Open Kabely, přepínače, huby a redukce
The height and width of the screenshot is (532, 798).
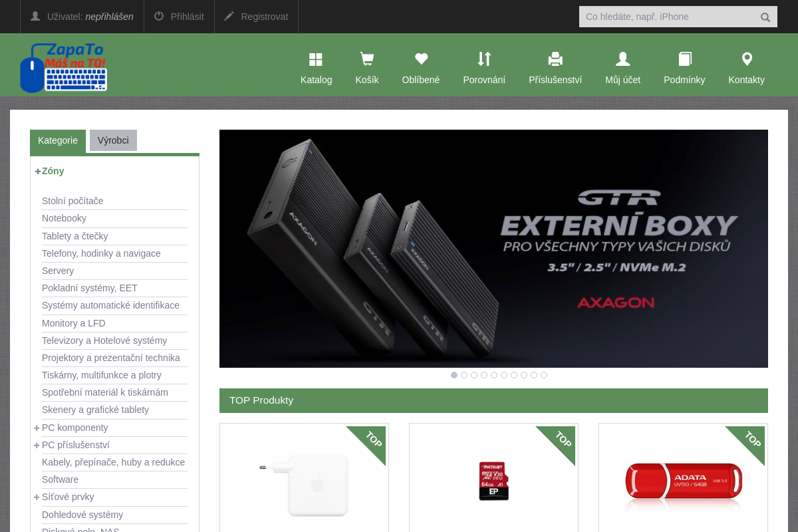[x=113, y=462]
